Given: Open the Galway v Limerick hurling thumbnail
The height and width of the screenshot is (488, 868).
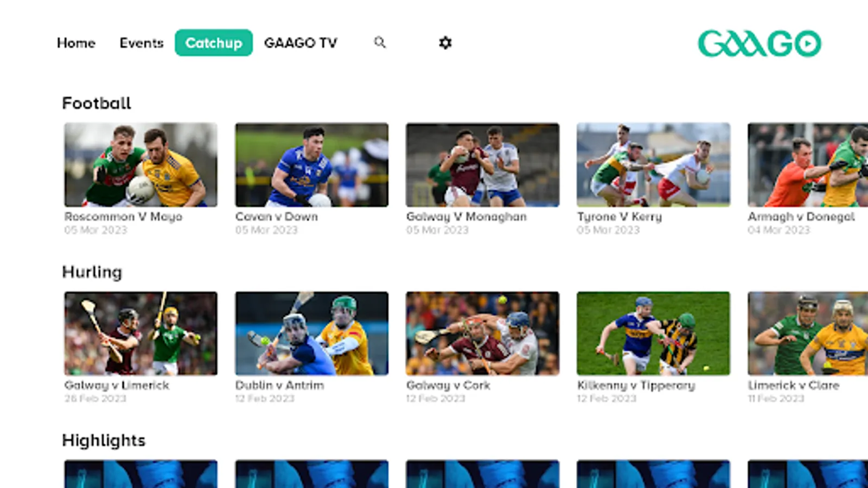Looking at the screenshot, I should click(x=141, y=333).
